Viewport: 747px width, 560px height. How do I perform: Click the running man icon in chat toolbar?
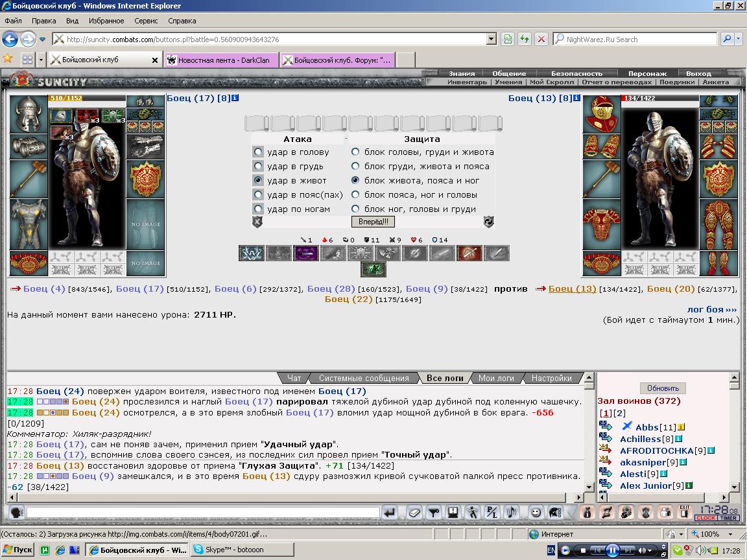pyautogui.click(x=472, y=513)
